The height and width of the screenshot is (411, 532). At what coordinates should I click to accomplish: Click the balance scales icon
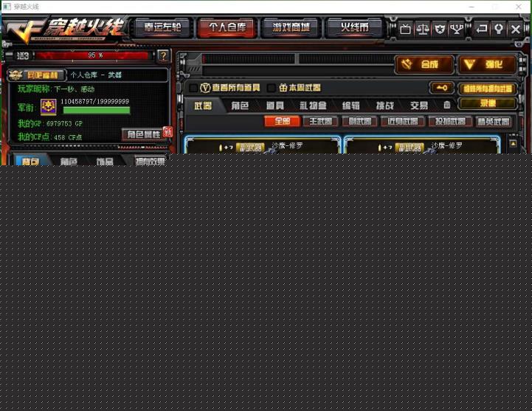(422, 29)
